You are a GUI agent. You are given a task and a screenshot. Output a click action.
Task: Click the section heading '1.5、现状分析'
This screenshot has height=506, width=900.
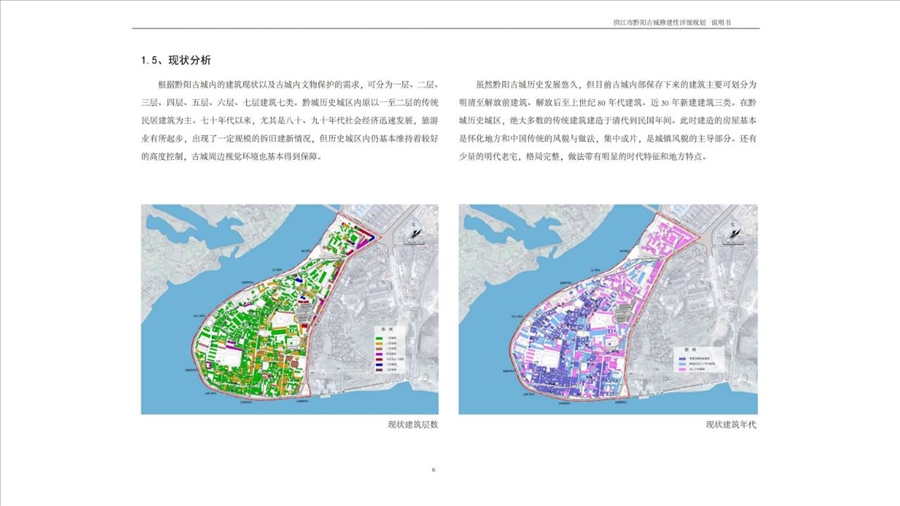point(176,60)
